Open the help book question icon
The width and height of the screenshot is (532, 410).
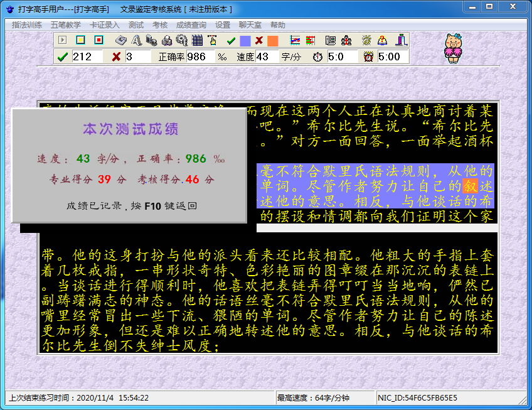pyautogui.click(x=383, y=40)
